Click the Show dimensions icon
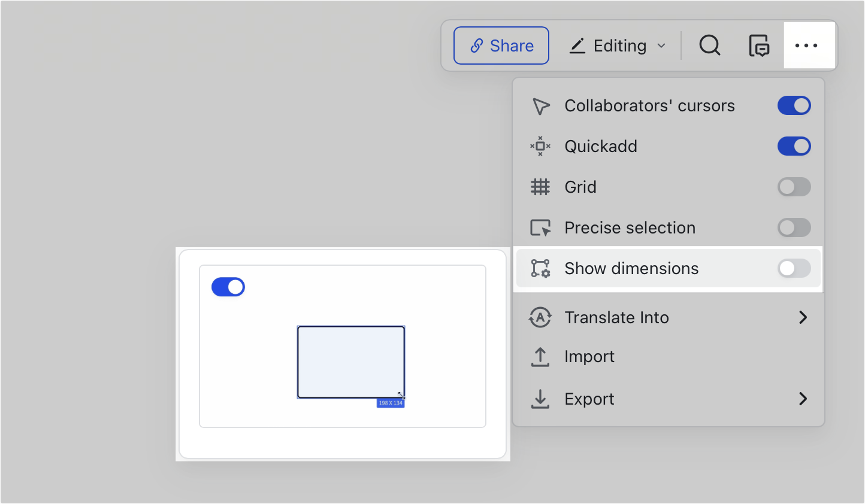Screen dimensions: 865x504 coord(540,268)
